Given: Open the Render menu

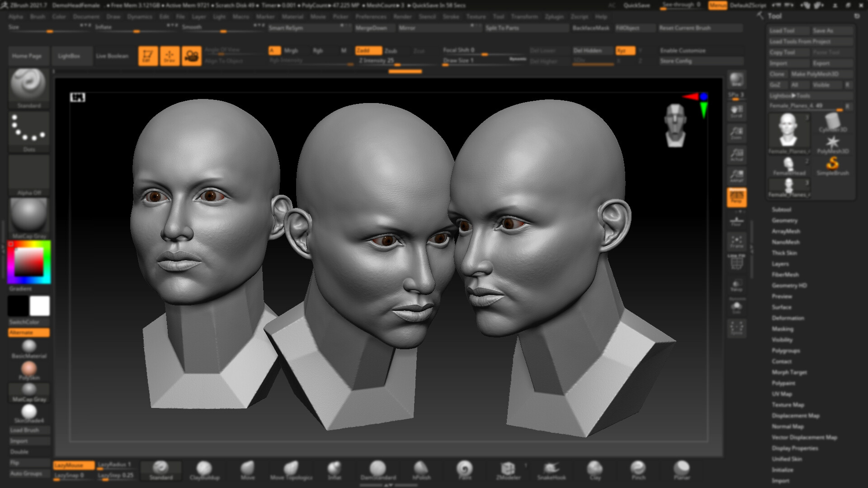Looking at the screenshot, I should coord(402,17).
